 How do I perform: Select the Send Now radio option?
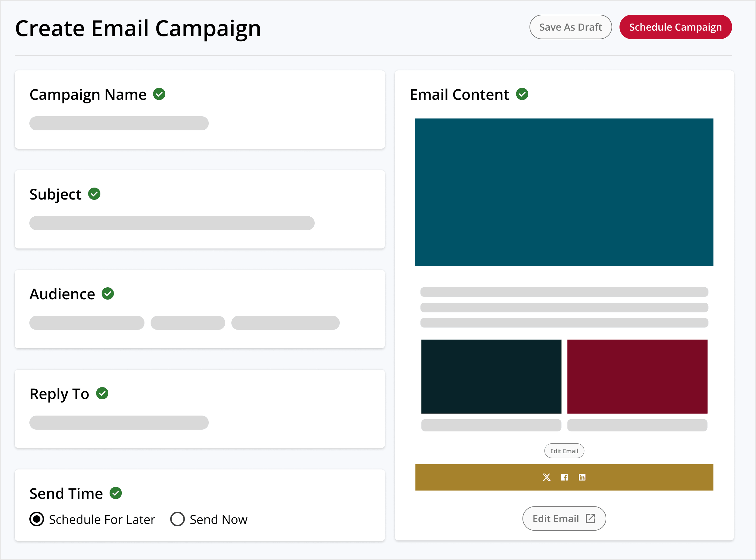pyautogui.click(x=177, y=519)
